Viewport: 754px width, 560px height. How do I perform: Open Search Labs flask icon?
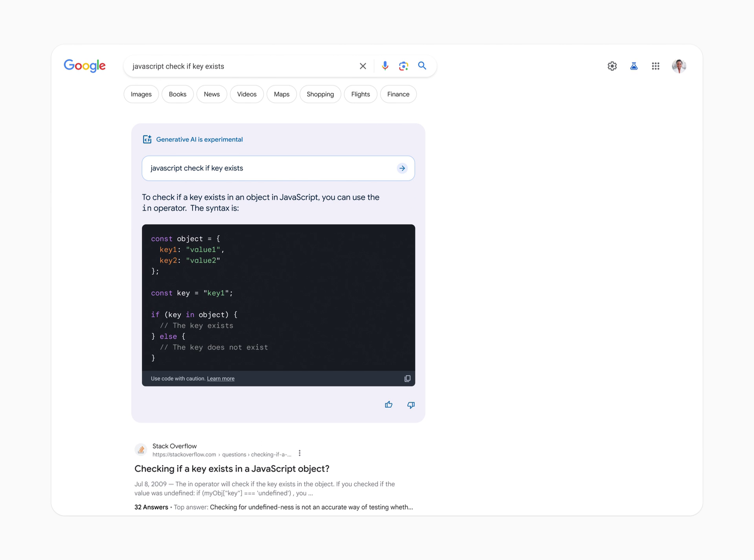click(x=633, y=66)
